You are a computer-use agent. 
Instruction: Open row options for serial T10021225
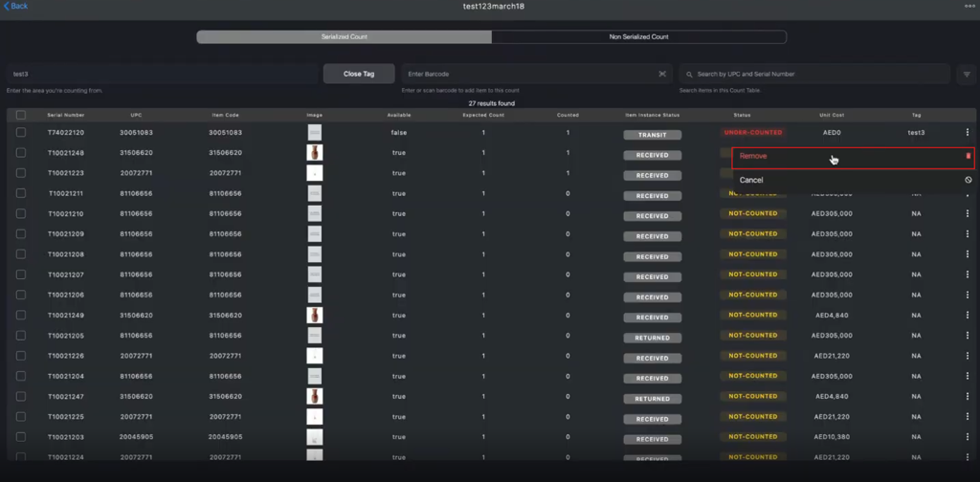tap(968, 416)
